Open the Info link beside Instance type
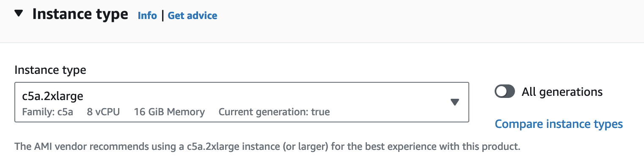Image resolution: width=644 pixels, height=168 pixels. [147, 16]
